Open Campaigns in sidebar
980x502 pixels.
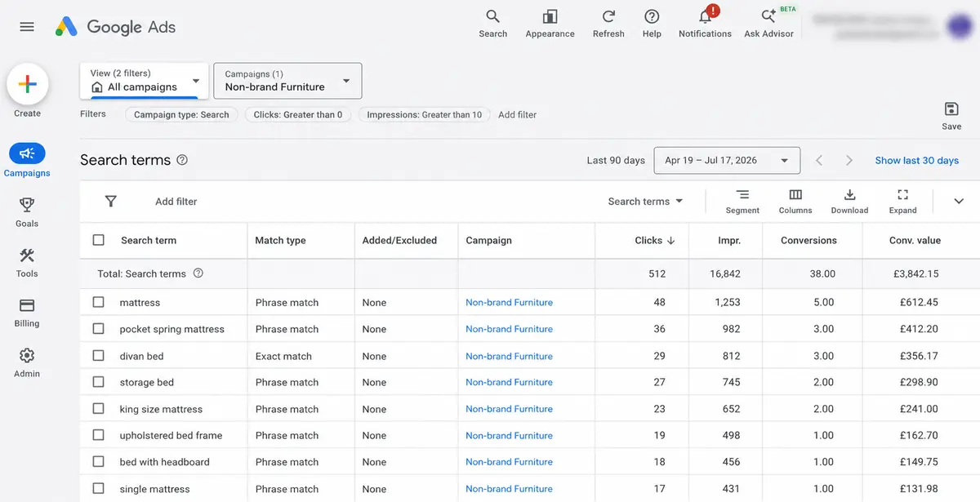click(27, 161)
